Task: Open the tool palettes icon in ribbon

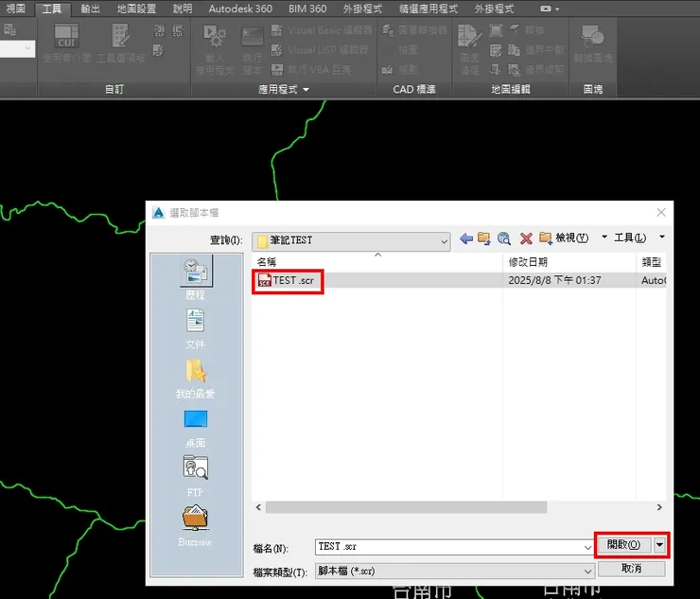Action: (x=120, y=43)
